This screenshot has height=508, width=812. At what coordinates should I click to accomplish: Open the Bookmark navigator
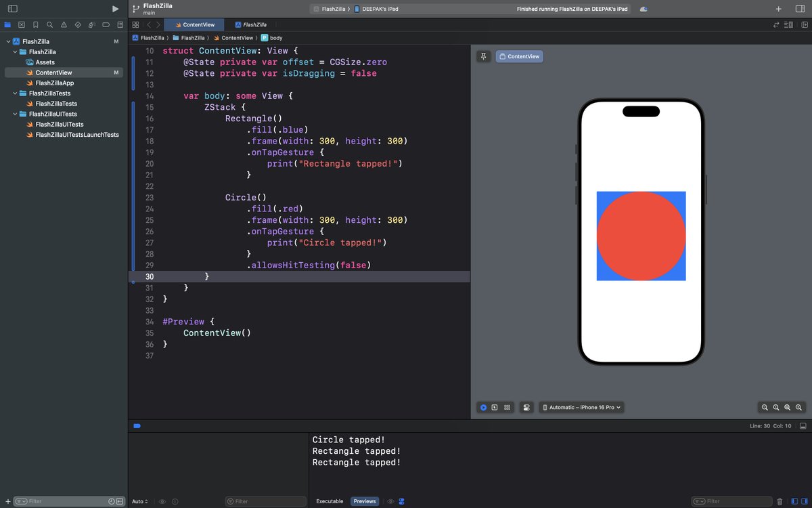(x=36, y=24)
